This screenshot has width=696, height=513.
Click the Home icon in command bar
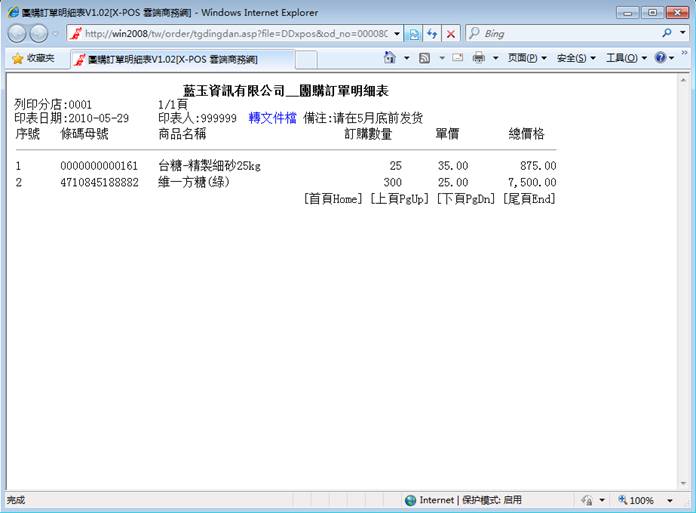point(390,58)
